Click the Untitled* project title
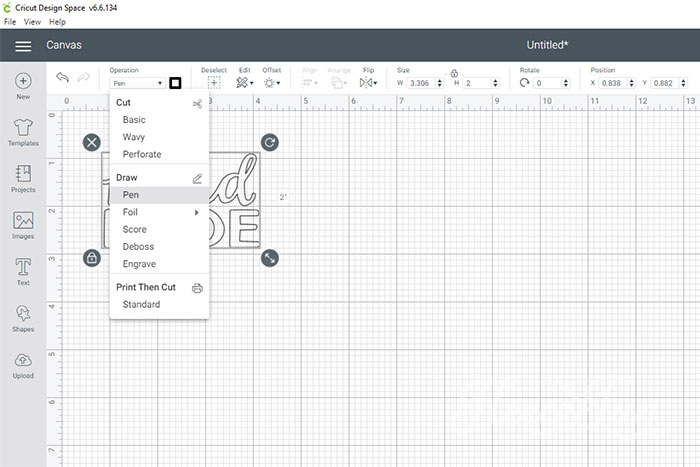This screenshot has width=700, height=467. (x=547, y=45)
